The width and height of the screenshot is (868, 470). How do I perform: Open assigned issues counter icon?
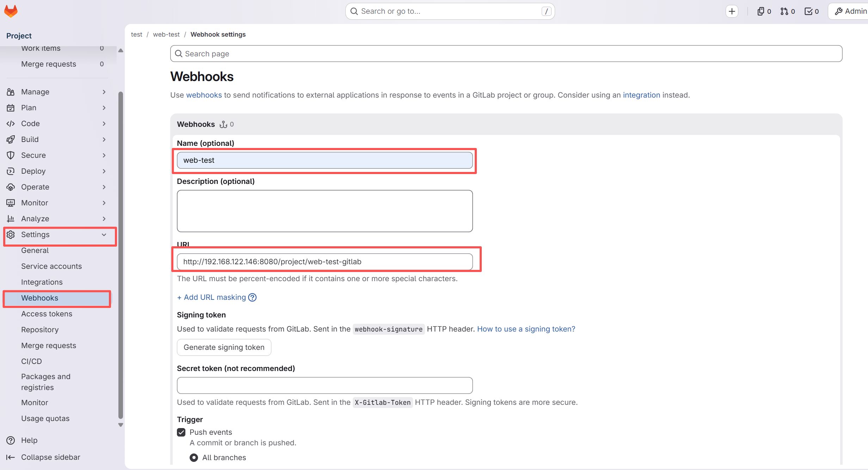click(761, 11)
